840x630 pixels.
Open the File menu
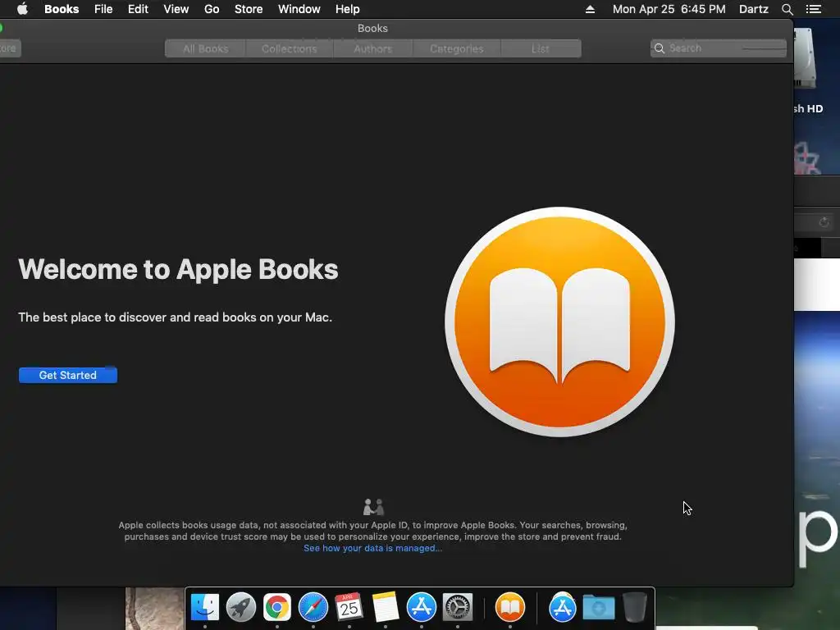(x=103, y=9)
